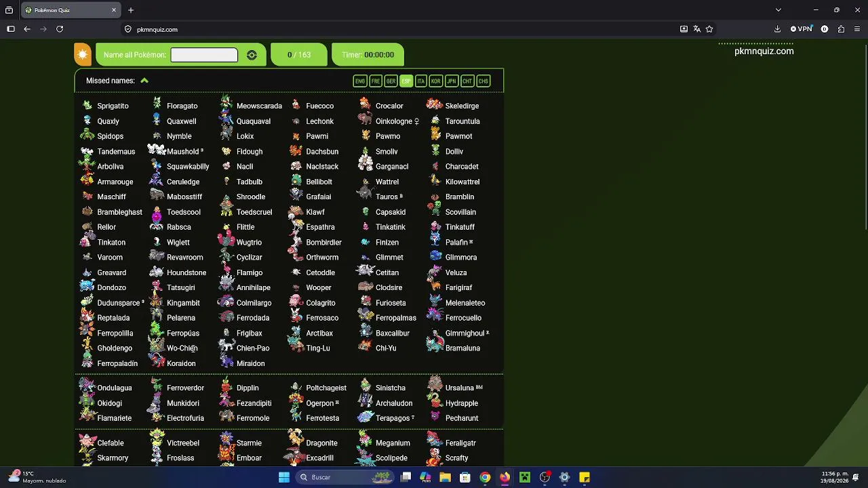The image size is (868, 488).
Task: Open the browser tab list dropdown
Action: 778,10
